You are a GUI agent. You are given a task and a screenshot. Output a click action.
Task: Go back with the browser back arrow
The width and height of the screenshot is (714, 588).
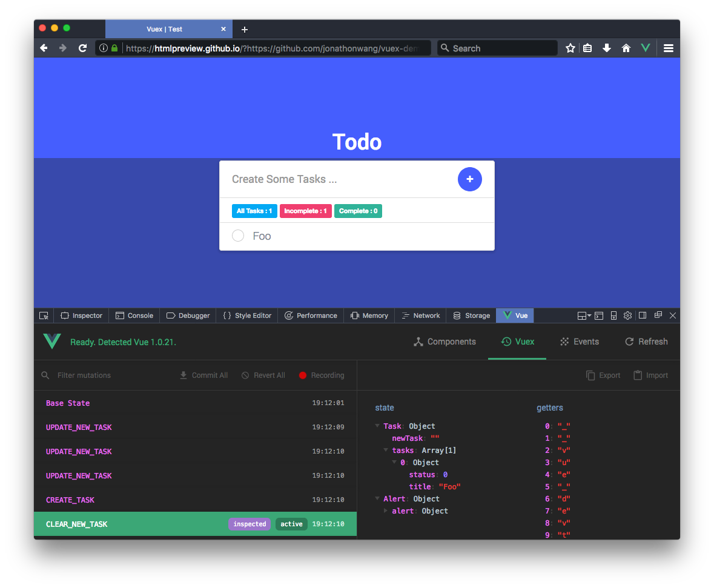pyautogui.click(x=44, y=48)
